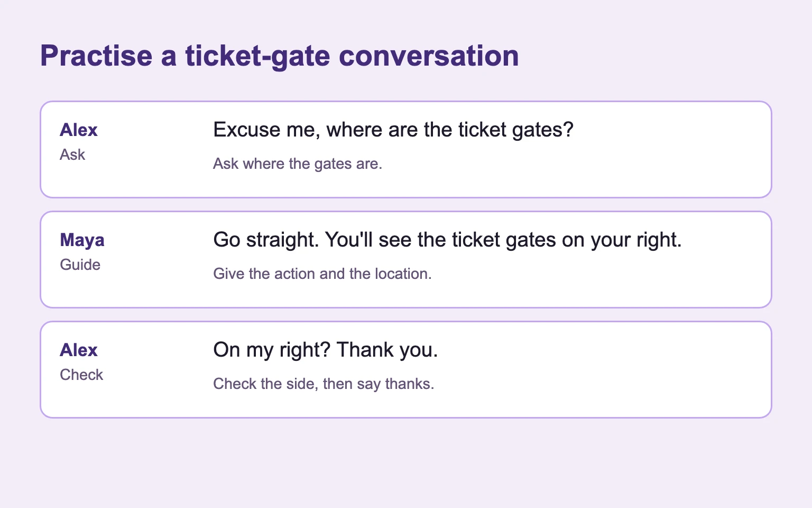Click the Ask role label

coord(72,155)
